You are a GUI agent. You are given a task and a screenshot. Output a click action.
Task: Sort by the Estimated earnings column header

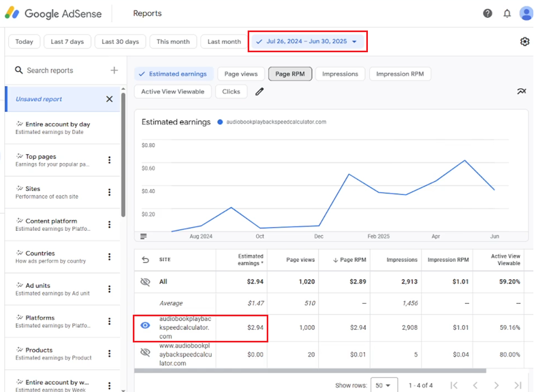pos(250,260)
